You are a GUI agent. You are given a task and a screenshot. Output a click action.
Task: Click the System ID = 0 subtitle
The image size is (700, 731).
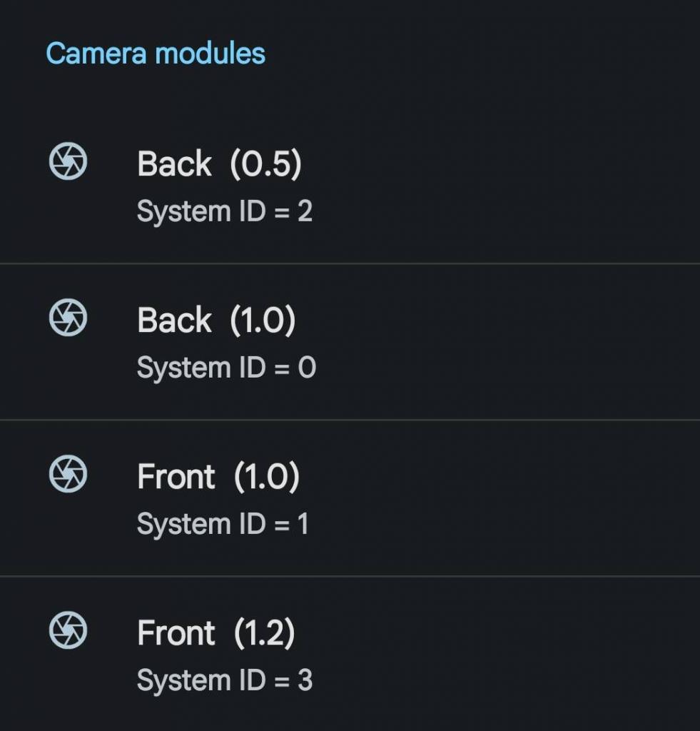click(x=225, y=368)
